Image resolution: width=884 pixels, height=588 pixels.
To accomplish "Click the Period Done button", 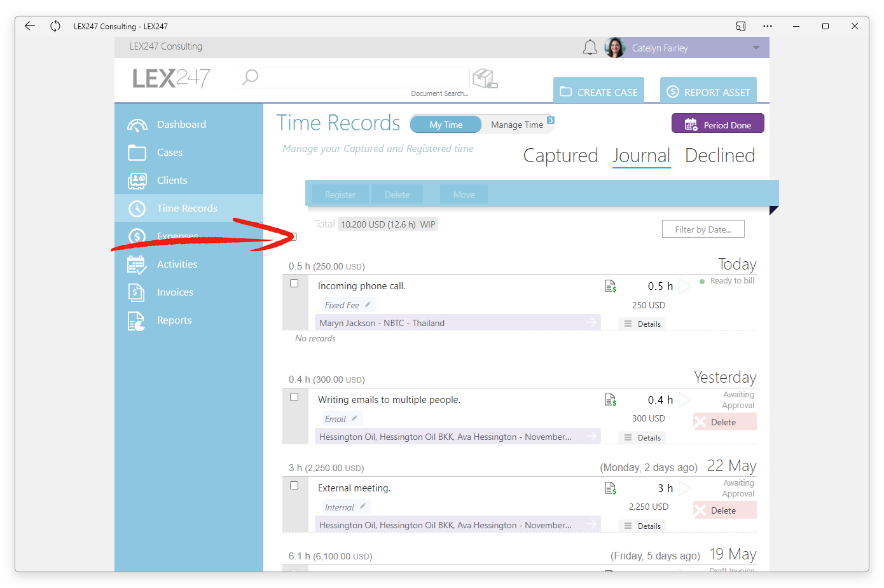I will (x=718, y=123).
